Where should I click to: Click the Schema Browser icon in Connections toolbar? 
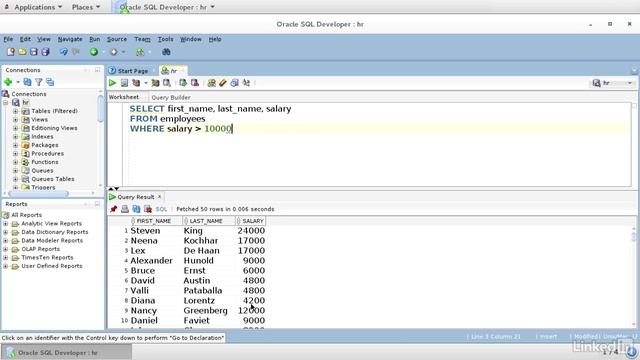[x=50, y=82]
